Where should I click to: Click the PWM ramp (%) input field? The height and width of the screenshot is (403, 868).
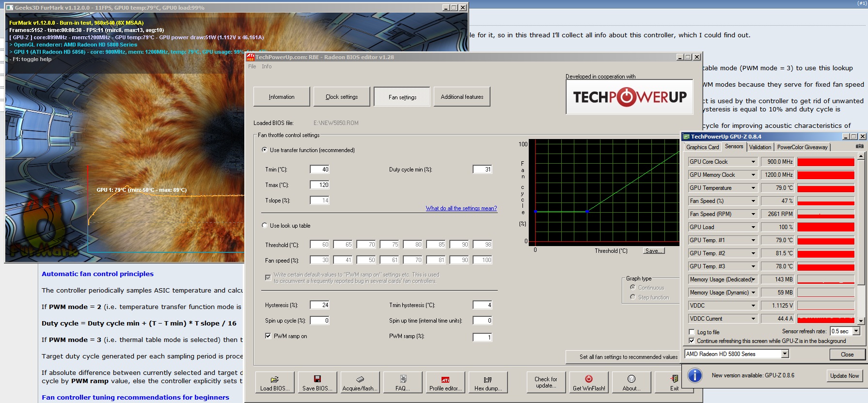point(483,337)
